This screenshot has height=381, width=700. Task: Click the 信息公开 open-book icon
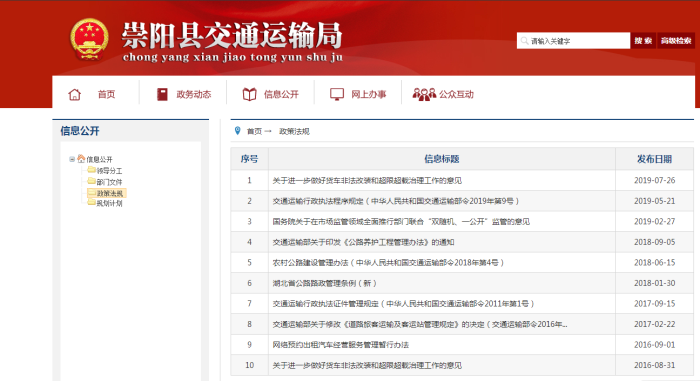click(250, 94)
